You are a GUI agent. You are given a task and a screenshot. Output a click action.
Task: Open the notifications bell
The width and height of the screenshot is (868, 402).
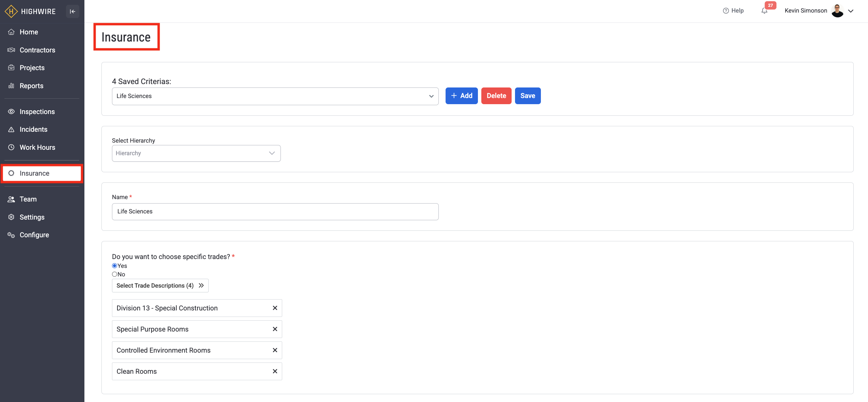[765, 11]
